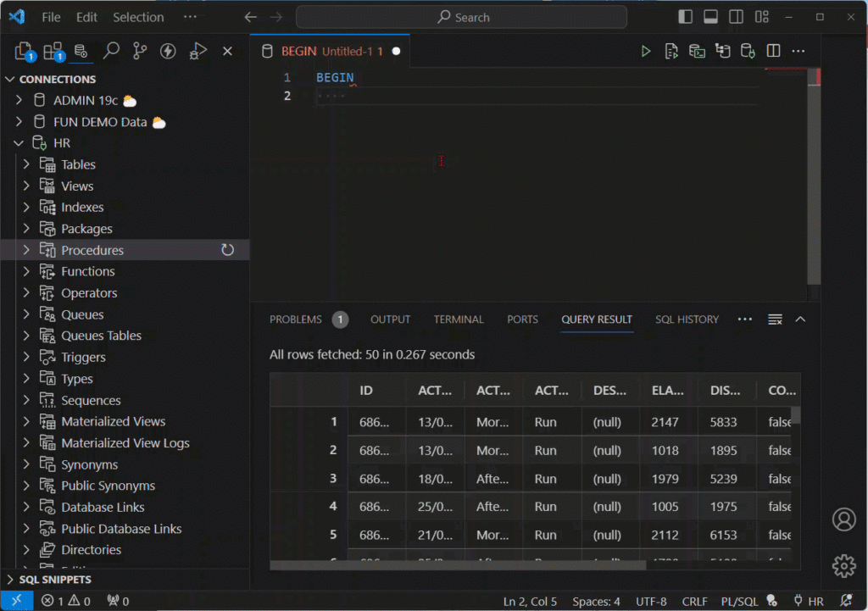Open the Run and Debug view icon
The image size is (868, 611).
(x=198, y=52)
